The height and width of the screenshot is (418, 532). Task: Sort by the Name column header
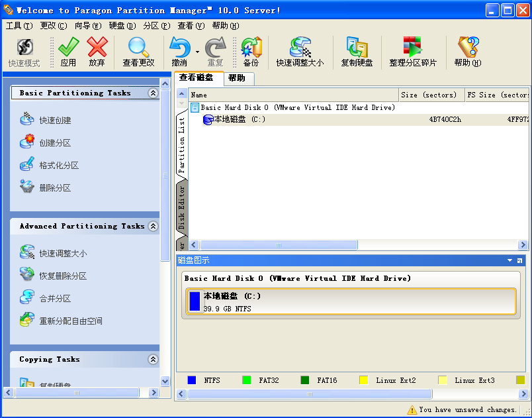pyautogui.click(x=294, y=95)
